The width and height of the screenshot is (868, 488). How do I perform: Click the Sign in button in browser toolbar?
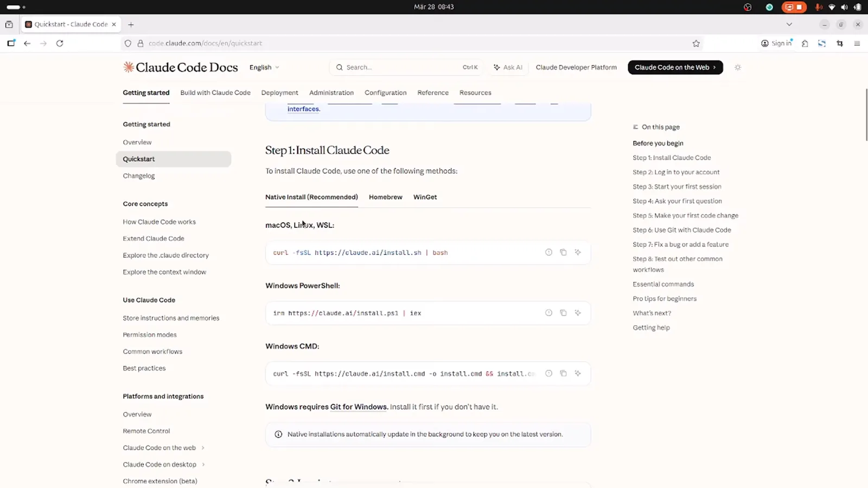click(x=777, y=43)
